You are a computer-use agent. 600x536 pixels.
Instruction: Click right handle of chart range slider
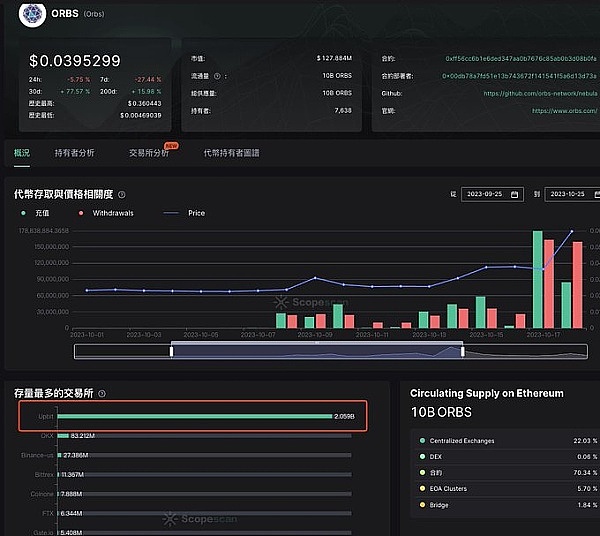pyautogui.click(x=463, y=349)
